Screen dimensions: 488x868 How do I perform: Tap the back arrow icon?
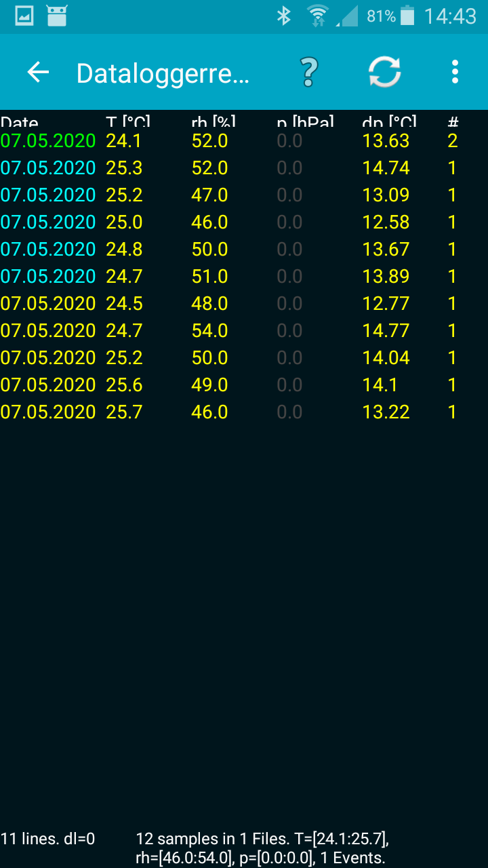pos(38,72)
